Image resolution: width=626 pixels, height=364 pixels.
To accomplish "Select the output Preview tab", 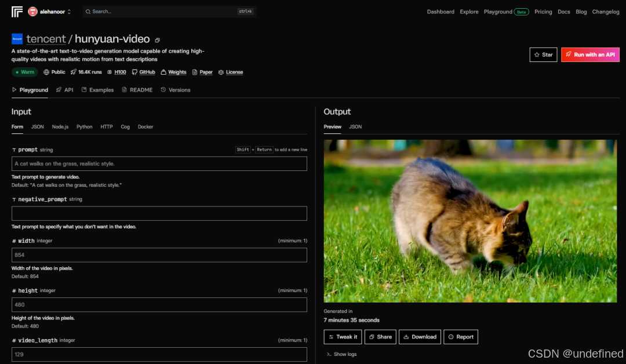I will [x=332, y=127].
